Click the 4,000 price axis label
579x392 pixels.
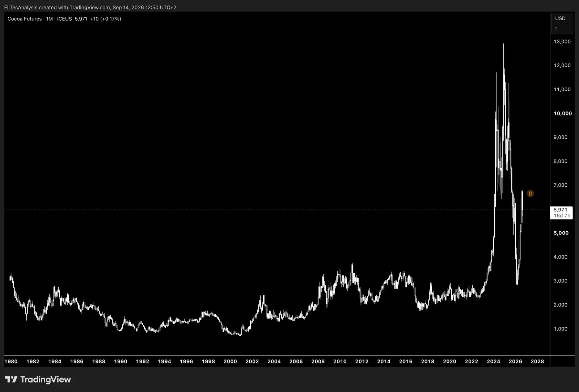561,257
